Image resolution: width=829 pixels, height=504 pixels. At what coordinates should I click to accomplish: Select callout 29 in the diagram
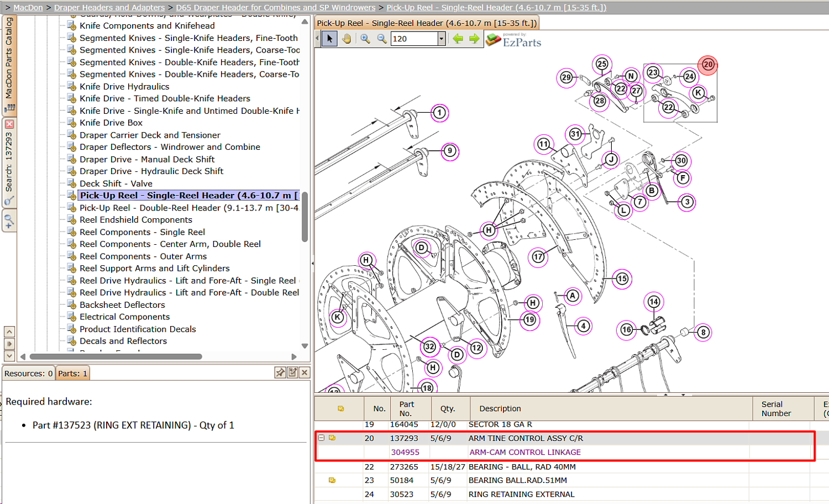point(566,77)
